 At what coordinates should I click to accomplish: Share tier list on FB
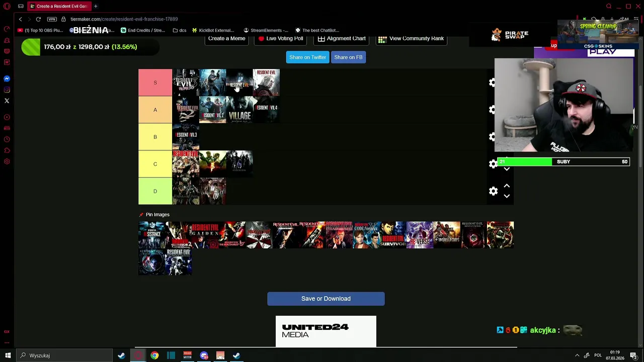click(x=348, y=57)
